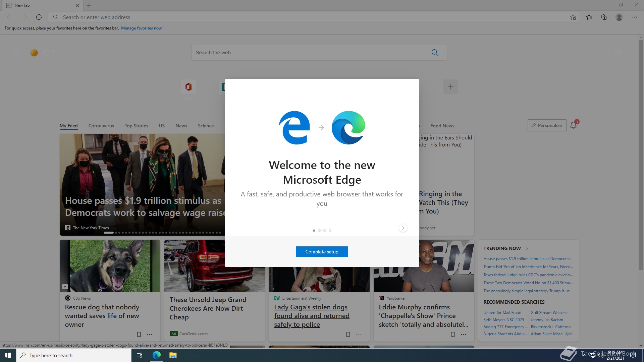
Task: Open Gulf Stream Weakest recommended search
Action: click(549, 313)
